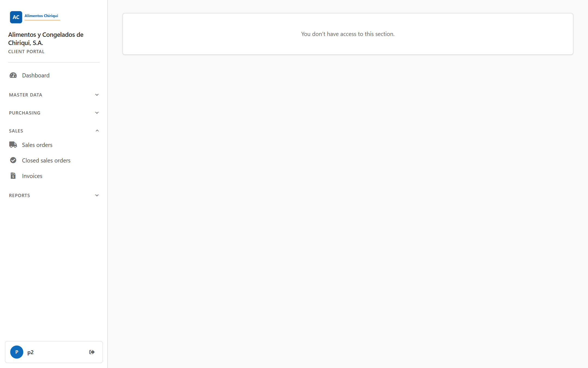Click the logout arrow icon beside p2
This screenshot has height=368, width=588.
click(92, 352)
